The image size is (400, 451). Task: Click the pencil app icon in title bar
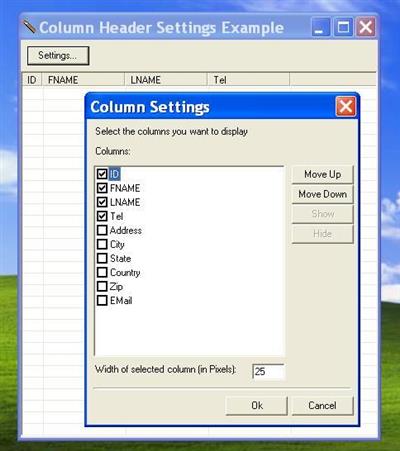29,27
